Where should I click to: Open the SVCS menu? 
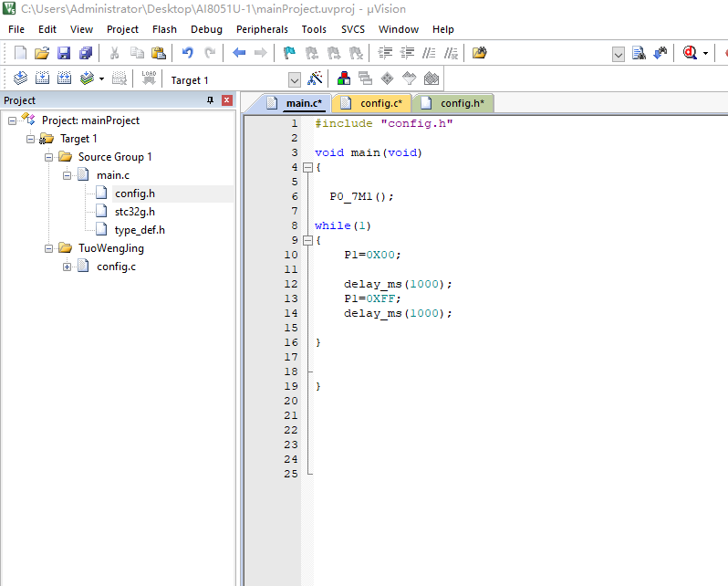[353, 29]
